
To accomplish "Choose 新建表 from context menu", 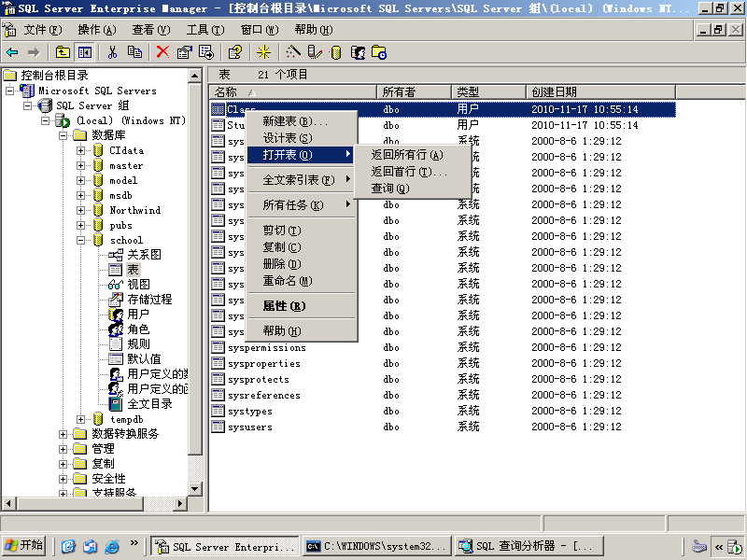I will click(301, 121).
